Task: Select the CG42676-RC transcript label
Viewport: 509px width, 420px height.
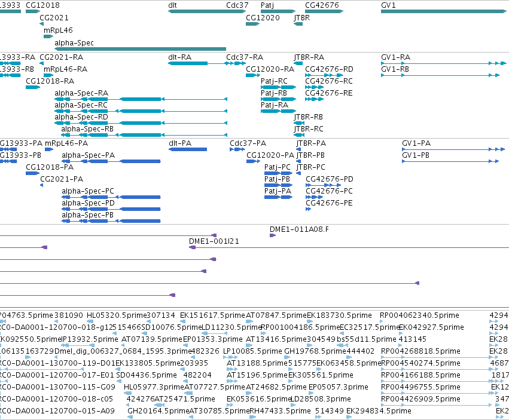Action: click(x=329, y=81)
